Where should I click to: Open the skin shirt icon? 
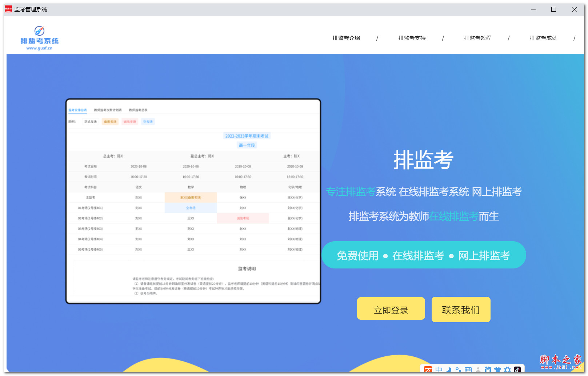[498, 369]
